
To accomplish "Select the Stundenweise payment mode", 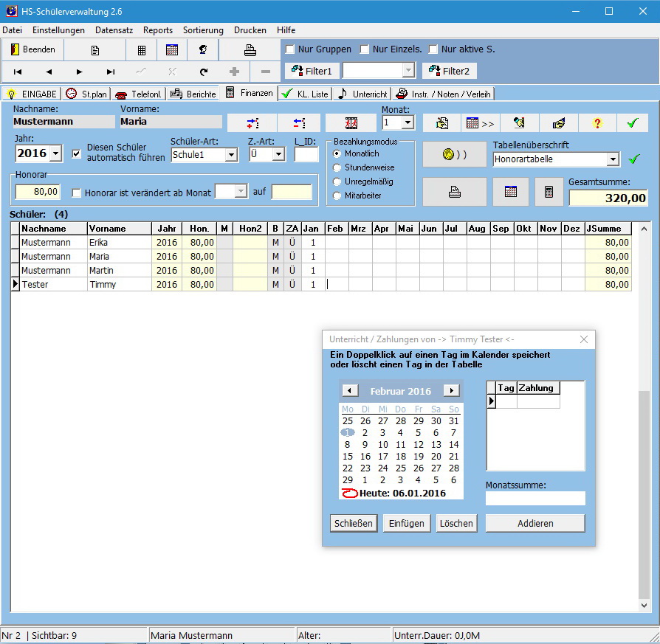I will 337,168.
